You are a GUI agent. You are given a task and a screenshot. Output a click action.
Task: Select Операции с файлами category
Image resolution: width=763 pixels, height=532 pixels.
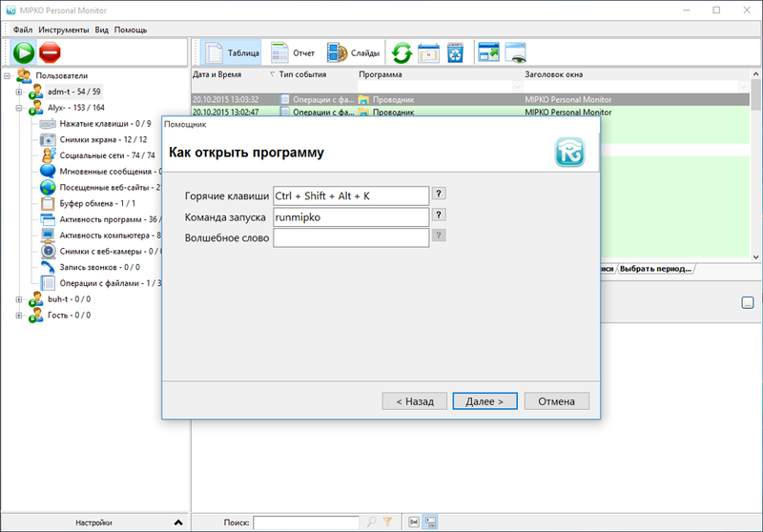[110, 283]
